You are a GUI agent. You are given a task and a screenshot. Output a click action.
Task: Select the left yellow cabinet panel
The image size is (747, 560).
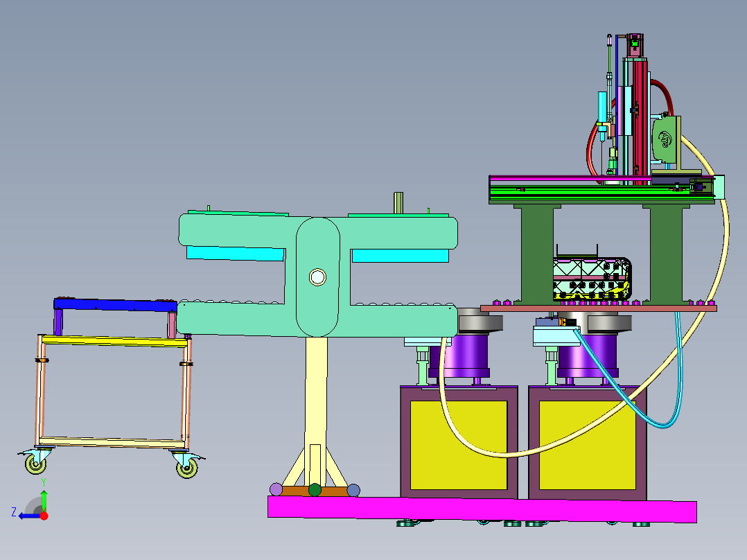[x=458, y=445]
